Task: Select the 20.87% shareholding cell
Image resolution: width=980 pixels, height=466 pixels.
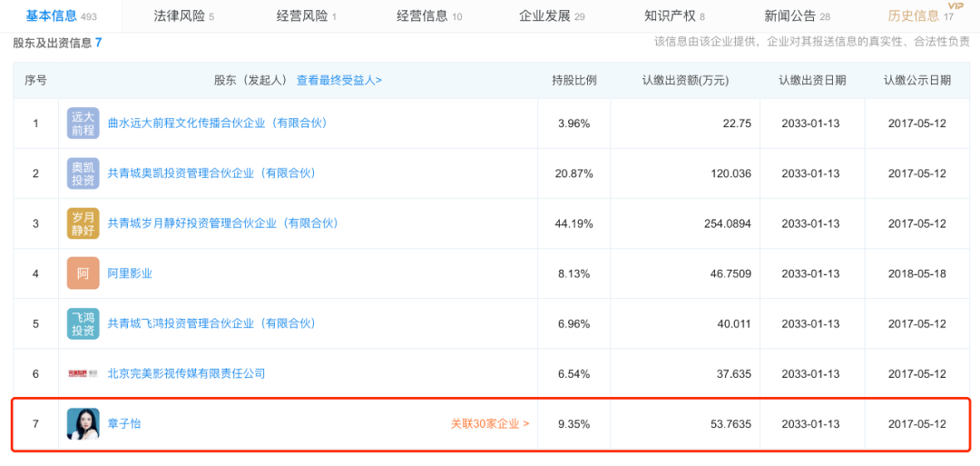Action: point(573,174)
